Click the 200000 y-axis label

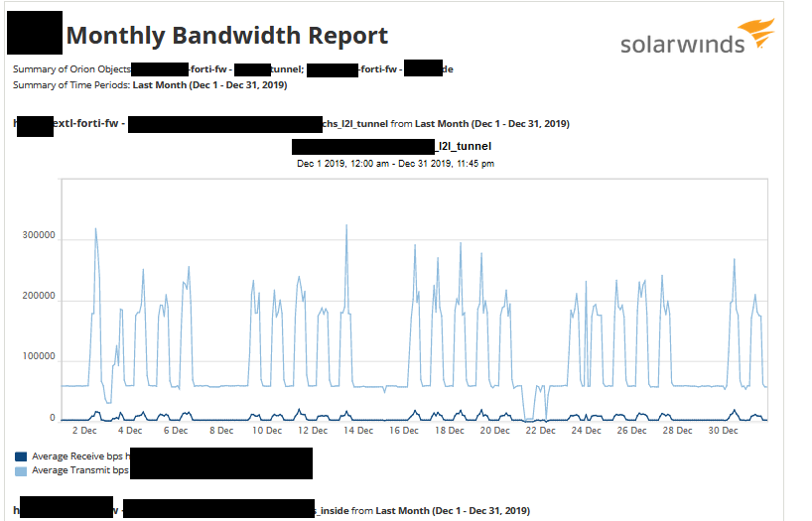(39, 296)
